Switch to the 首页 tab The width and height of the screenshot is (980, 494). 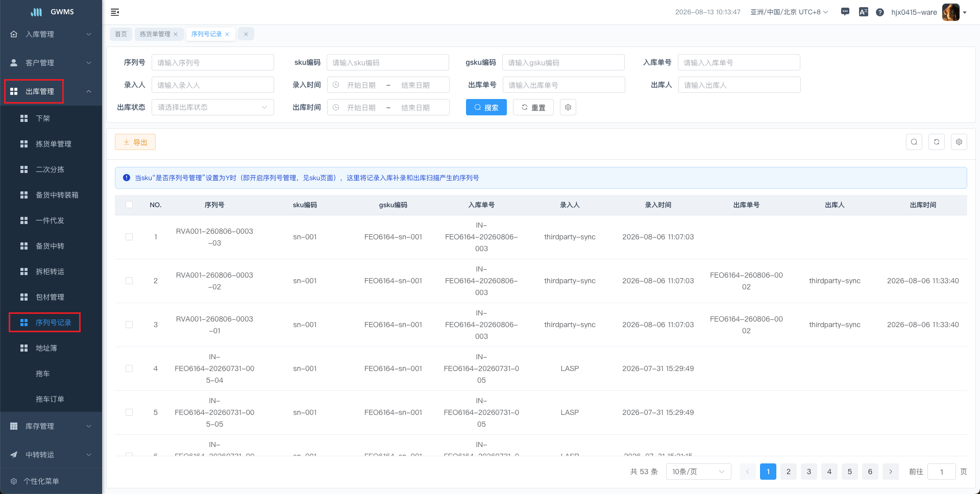(x=121, y=34)
